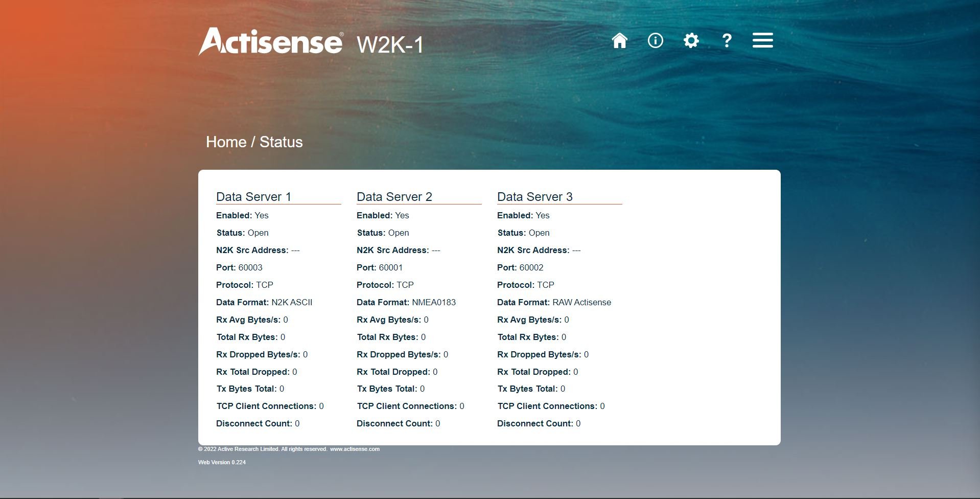
Task: Click Data Server 2 Rx Avg Bytes/s row
Action: [392, 320]
